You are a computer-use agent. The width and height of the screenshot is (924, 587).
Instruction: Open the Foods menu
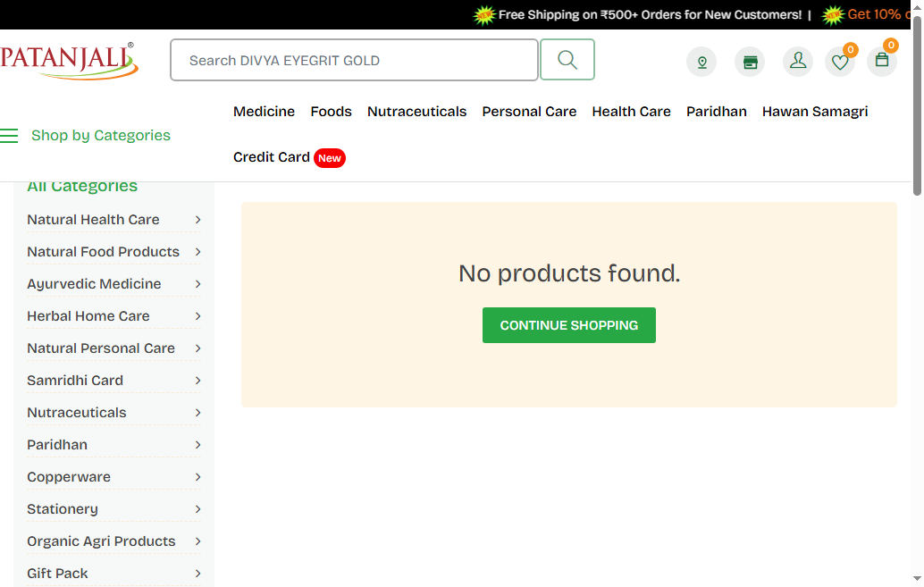(332, 112)
